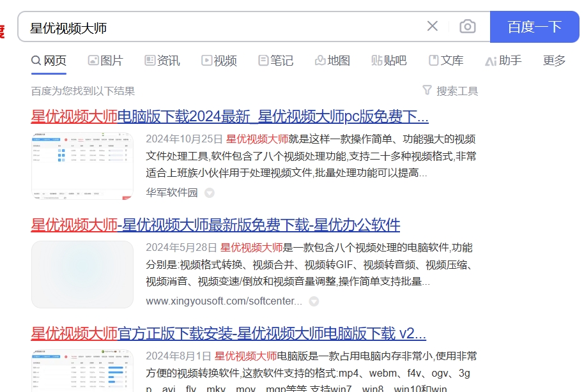The image size is (584, 392).
Task: Open result 星优视频大师官方正版下载安装
Action: pos(228,333)
